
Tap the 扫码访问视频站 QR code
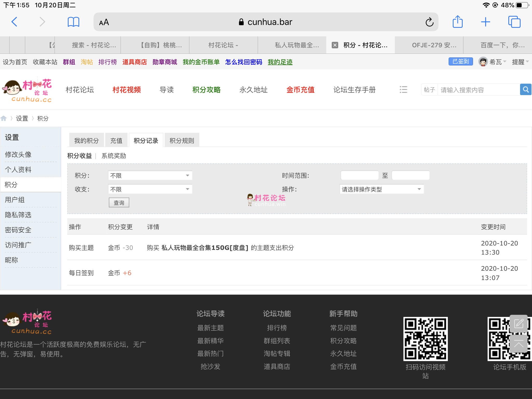pyautogui.click(x=425, y=339)
